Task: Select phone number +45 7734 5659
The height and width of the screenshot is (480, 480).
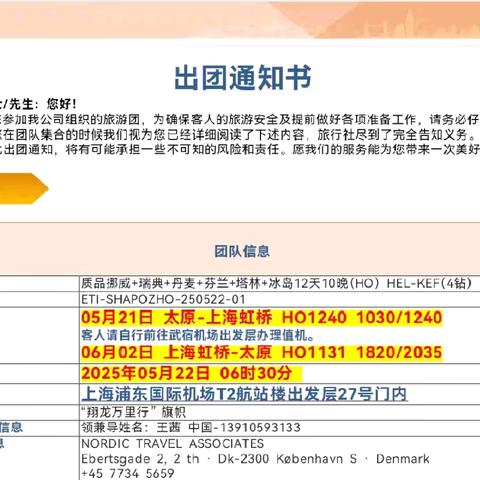Action: click(x=128, y=473)
